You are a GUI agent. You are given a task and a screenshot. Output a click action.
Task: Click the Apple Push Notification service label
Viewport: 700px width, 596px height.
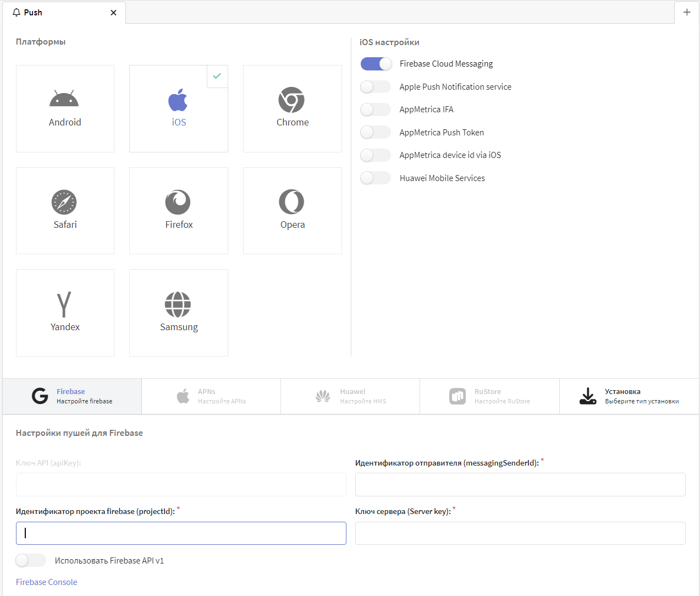455,87
